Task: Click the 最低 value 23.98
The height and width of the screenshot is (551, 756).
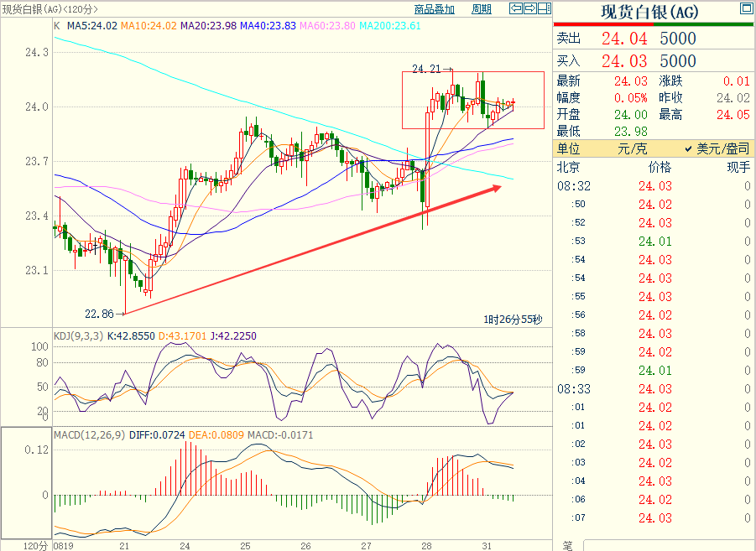Action: click(631, 131)
